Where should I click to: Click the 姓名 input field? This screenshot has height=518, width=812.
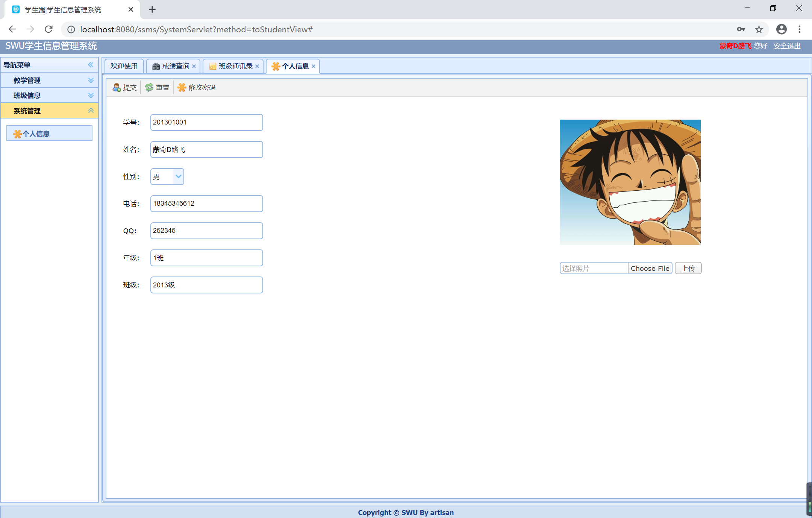pos(207,149)
